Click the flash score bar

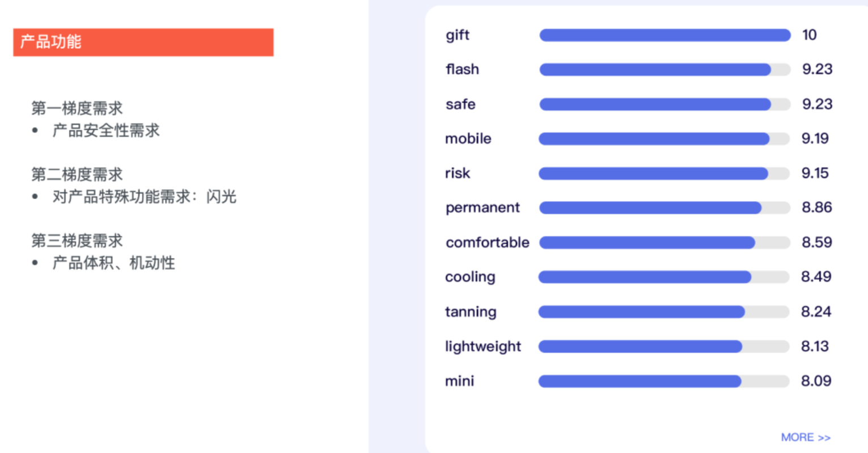point(665,70)
